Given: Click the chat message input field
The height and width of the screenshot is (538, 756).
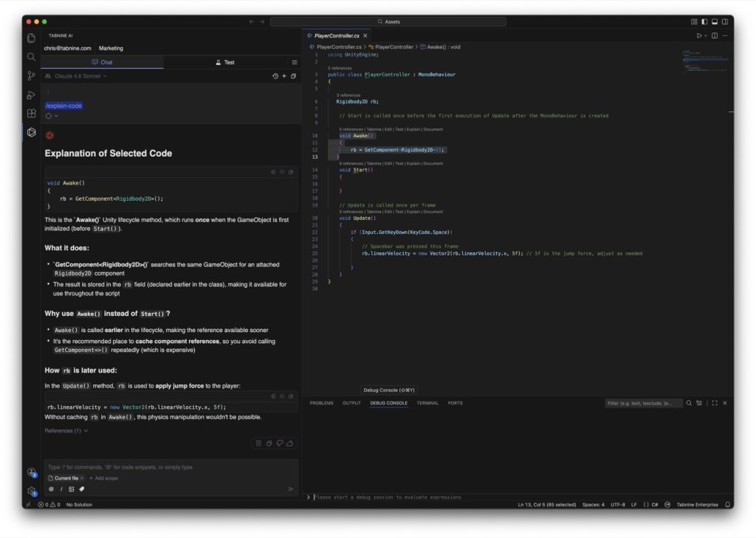Looking at the screenshot, I should (170, 467).
